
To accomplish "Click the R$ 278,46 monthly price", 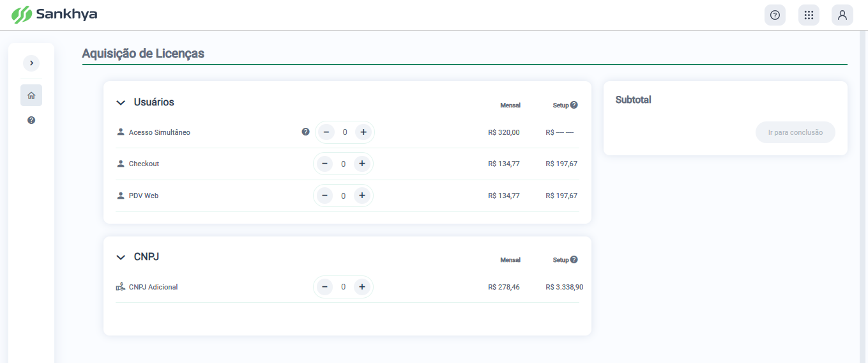I will (504, 287).
